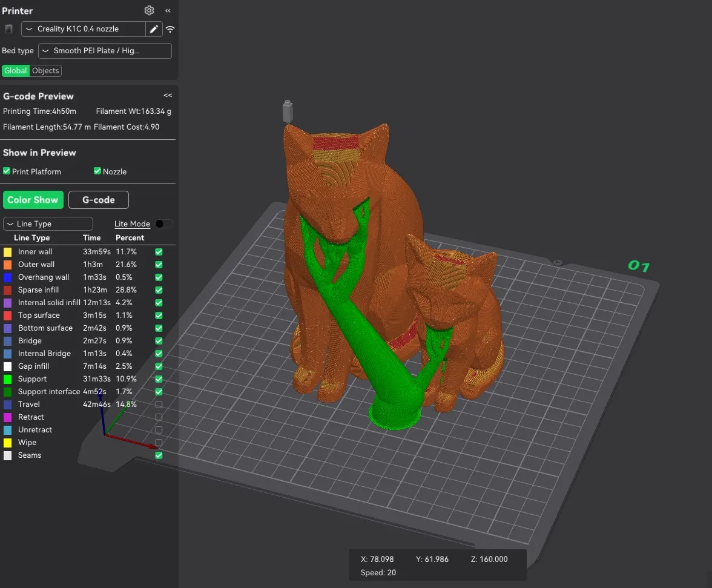Disable the Seams line type checkbox
The width and height of the screenshot is (712, 588).
point(158,455)
